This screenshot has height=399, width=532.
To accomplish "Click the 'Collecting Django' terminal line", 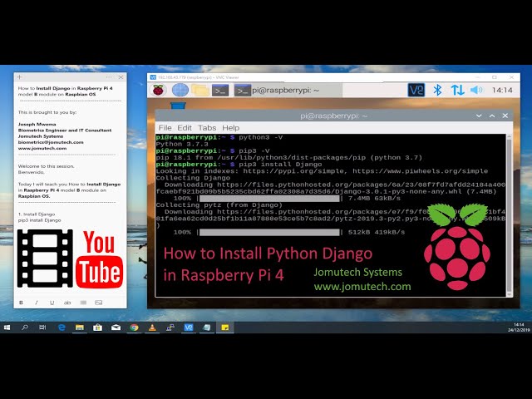I will [x=193, y=178].
